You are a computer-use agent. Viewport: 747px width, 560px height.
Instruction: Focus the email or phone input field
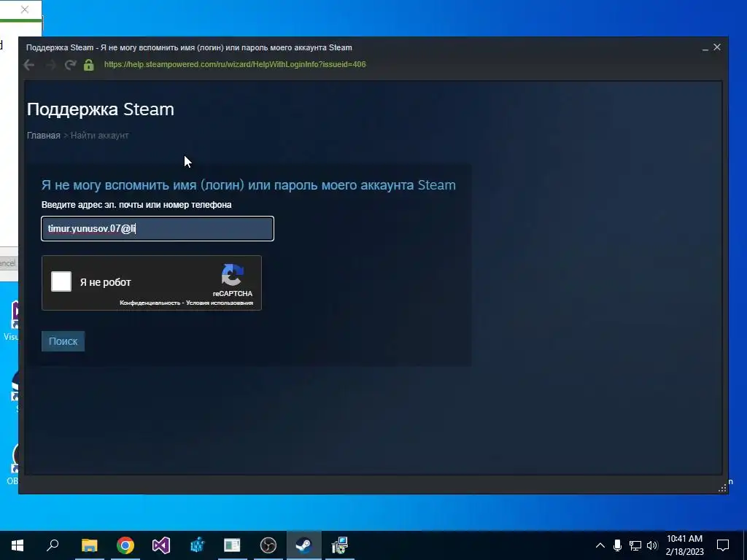point(158,228)
